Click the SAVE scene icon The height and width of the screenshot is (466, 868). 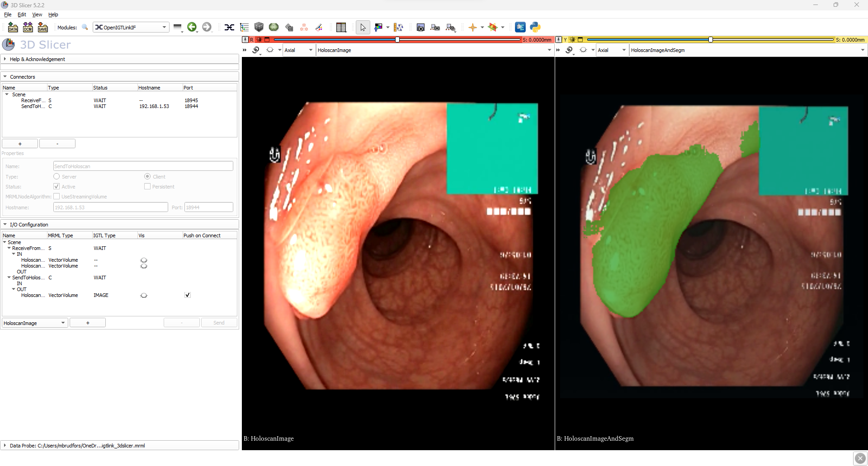(42, 27)
